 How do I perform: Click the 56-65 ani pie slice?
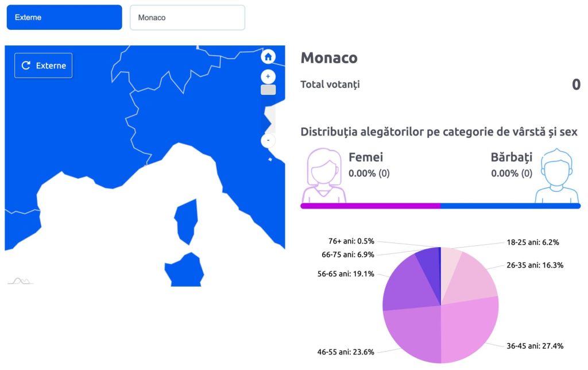[x=405, y=285]
